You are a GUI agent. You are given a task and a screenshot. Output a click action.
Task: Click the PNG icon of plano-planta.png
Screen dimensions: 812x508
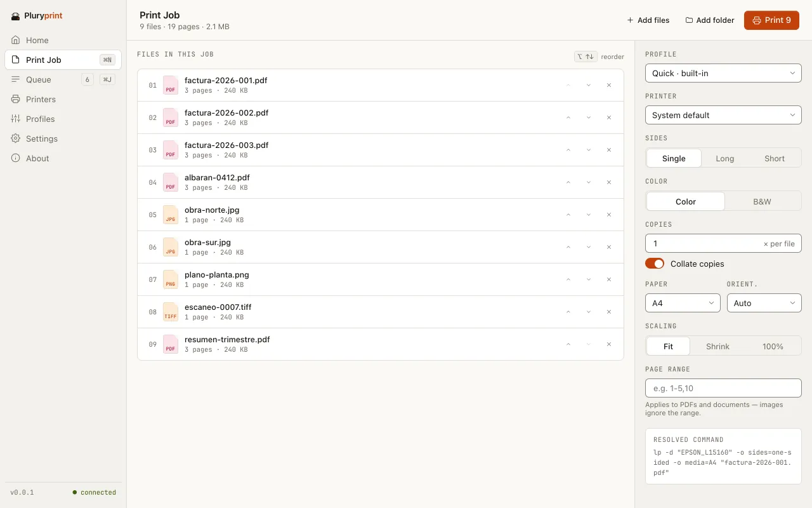point(171,279)
